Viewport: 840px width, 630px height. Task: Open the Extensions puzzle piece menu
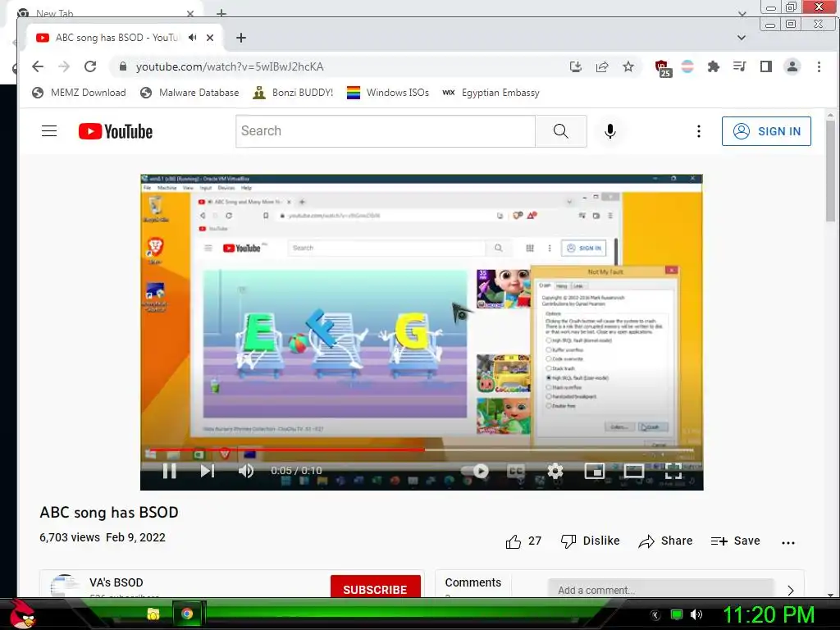[714, 66]
